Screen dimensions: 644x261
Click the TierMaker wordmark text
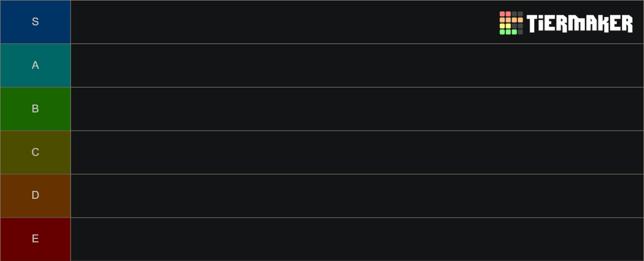click(x=580, y=23)
